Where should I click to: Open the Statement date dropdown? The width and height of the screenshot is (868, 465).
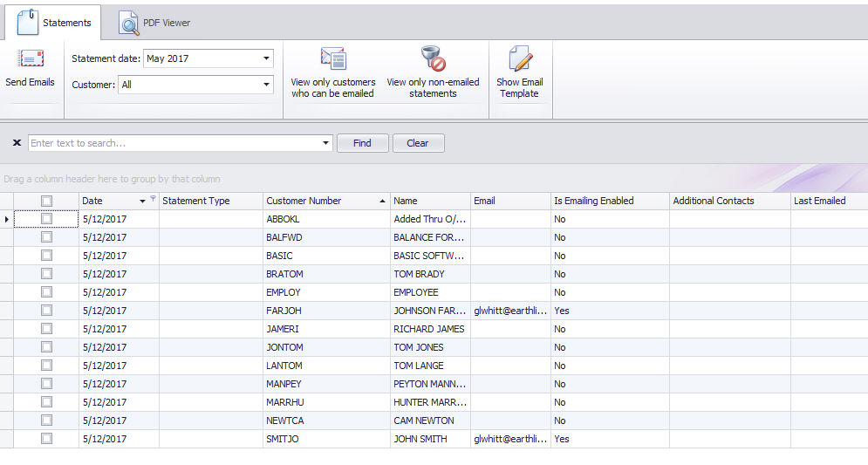coord(266,58)
